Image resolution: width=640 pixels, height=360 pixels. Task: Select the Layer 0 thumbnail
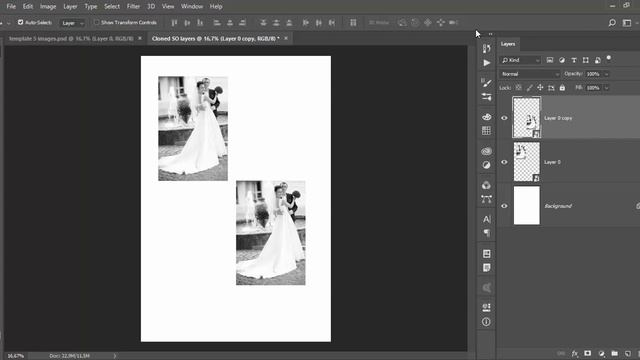point(527,162)
